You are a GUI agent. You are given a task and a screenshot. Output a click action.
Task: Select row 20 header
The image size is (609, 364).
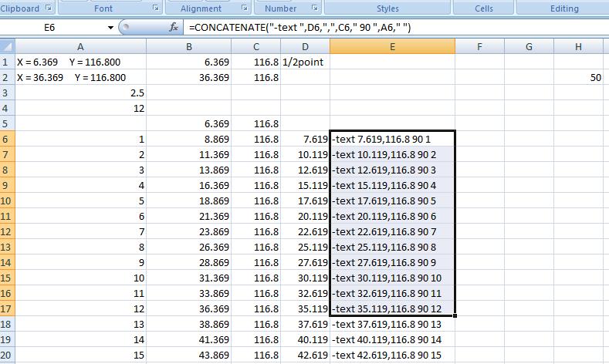point(8,355)
